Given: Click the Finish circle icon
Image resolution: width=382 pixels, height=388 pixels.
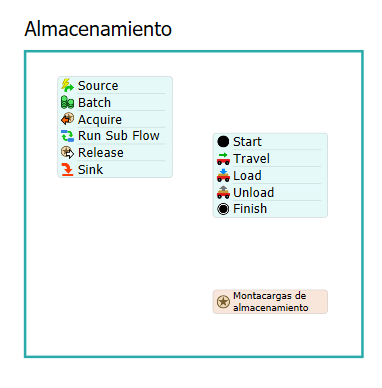Looking at the screenshot, I should pos(223,209).
